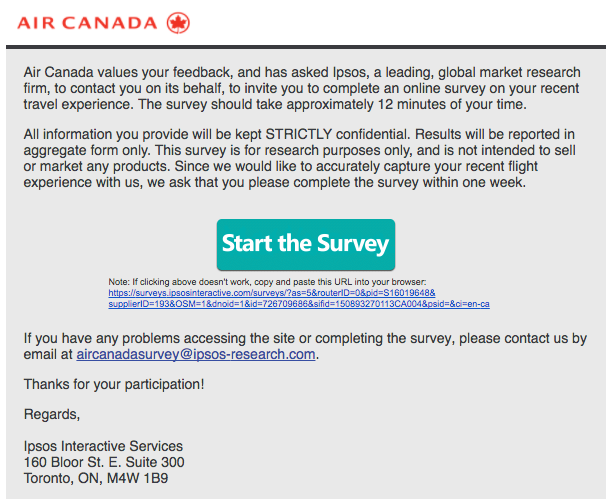Viewport: 613px width, 499px height.
Task: Click the Air Canada maple leaf logo icon
Action: coord(179,22)
